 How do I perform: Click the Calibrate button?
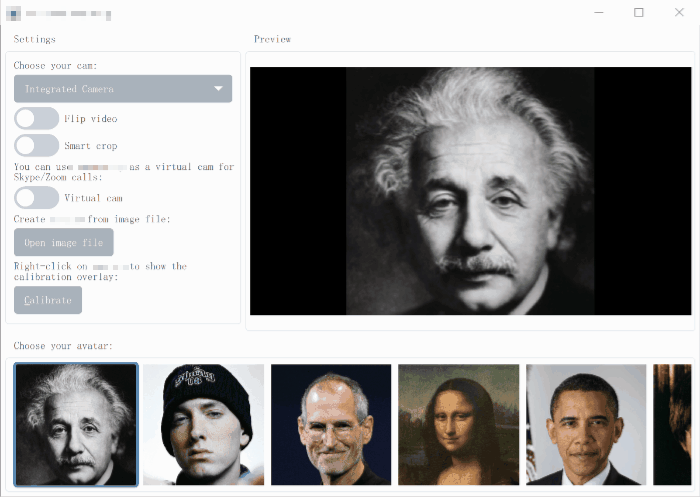tap(48, 300)
